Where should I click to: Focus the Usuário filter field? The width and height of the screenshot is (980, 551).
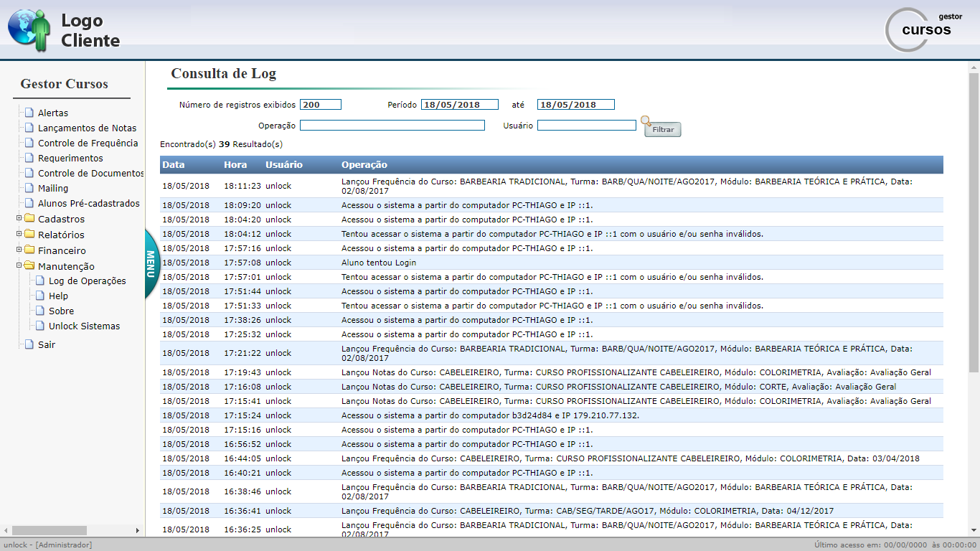point(587,126)
